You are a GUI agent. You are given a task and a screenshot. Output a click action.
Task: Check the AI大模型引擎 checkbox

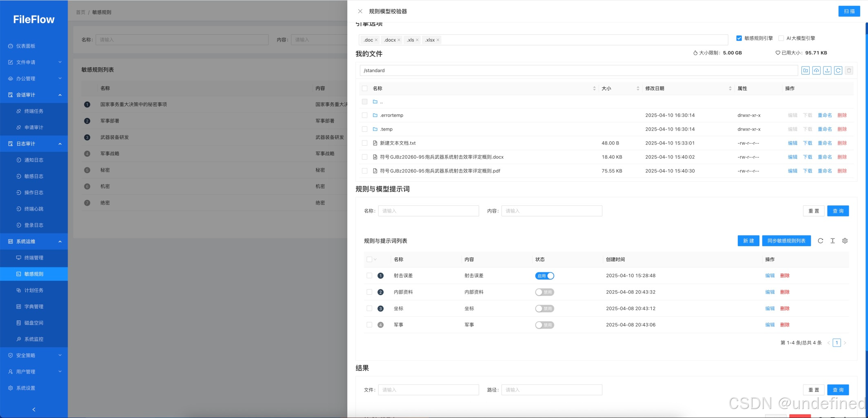(x=781, y=38)
